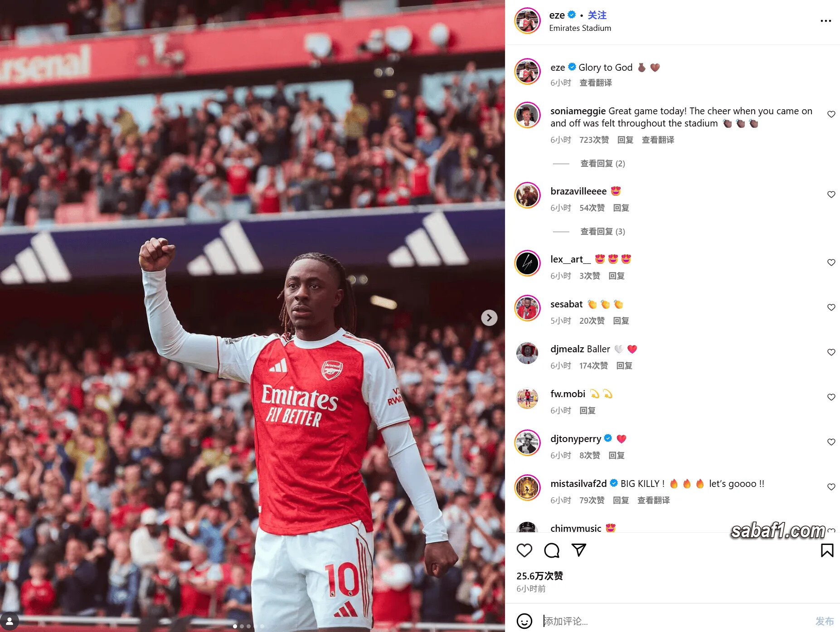Screen dimensions: 840x632
Task: Like soniameggie's comment
Action: coord(831,114)
